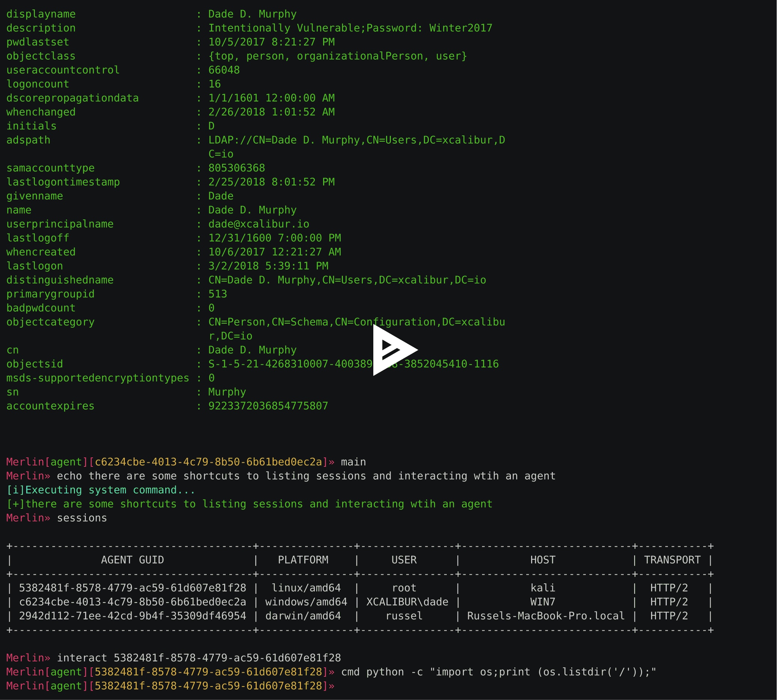
Task: Click the 'russel' user cell
Action: (404, 616)
